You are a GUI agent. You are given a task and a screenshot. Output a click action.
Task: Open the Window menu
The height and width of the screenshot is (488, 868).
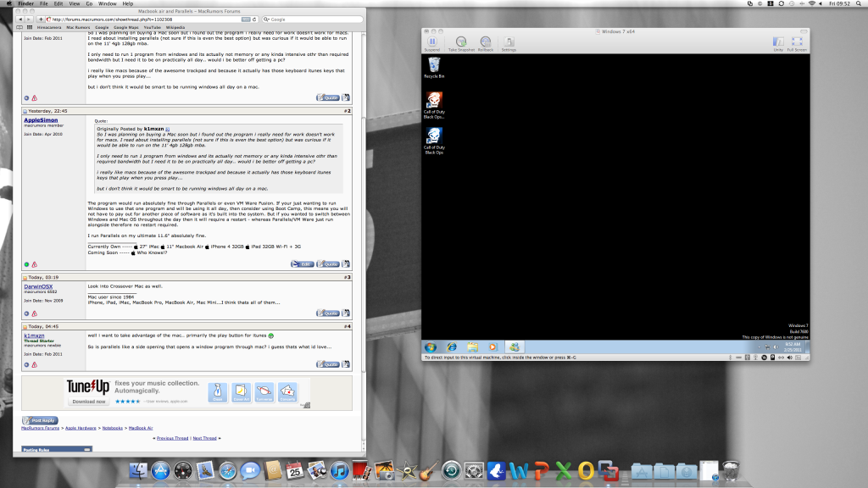(108, 3)
